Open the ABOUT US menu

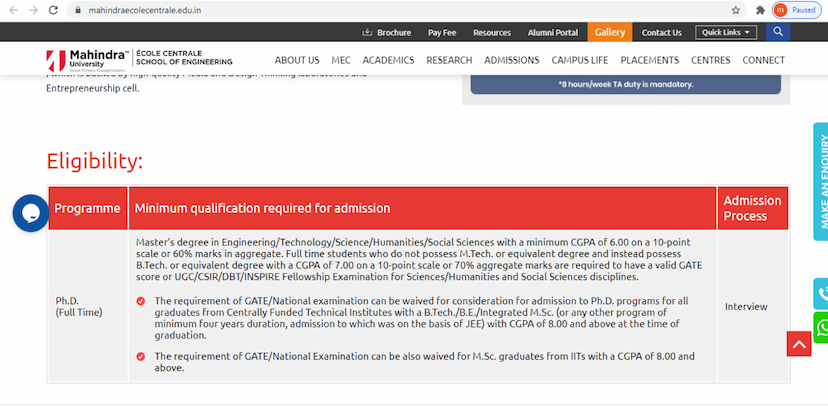coord(297,60)
